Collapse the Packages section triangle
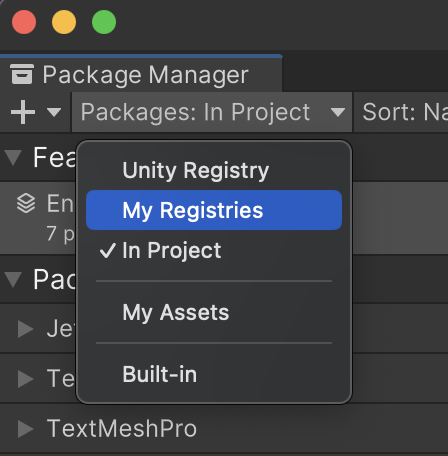The width and height of the screenshot is (448, 456). tap(13, 279)
